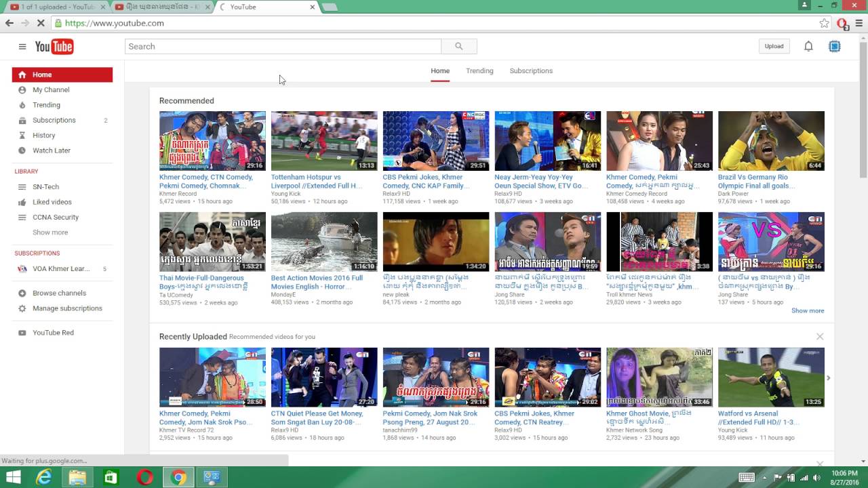Click the Chrome taskbar icon
The width and height of the screenshot is (868, 488).
[178, 478]
